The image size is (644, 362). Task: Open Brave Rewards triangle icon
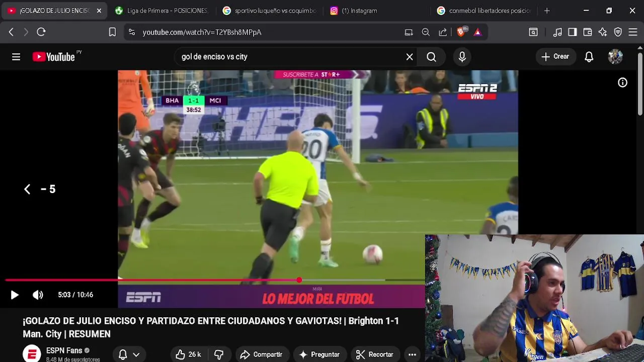coord(477,32)
